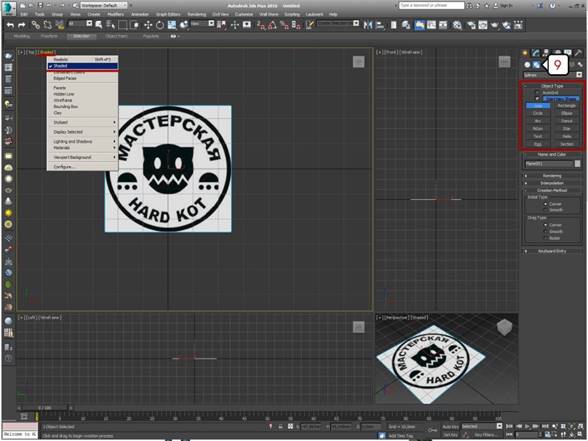Open the named selection sets dropdown
588x441 pixels.
point(339,23)
